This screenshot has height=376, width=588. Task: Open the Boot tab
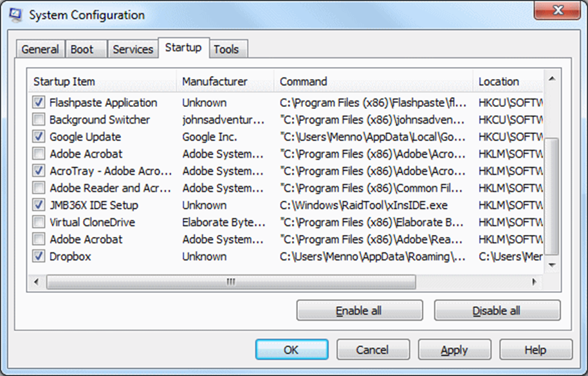pyautogui.click(x=86, y=48)
